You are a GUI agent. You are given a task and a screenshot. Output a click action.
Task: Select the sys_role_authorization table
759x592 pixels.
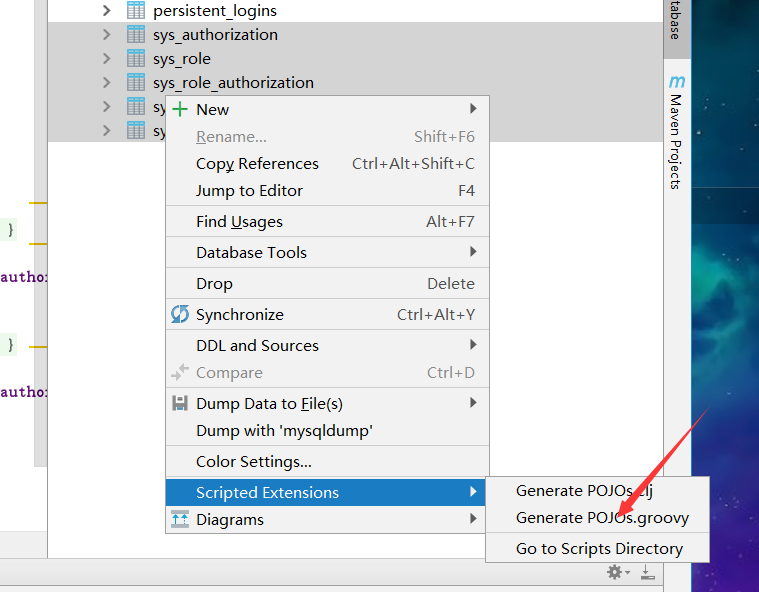[x=355, y=82]
